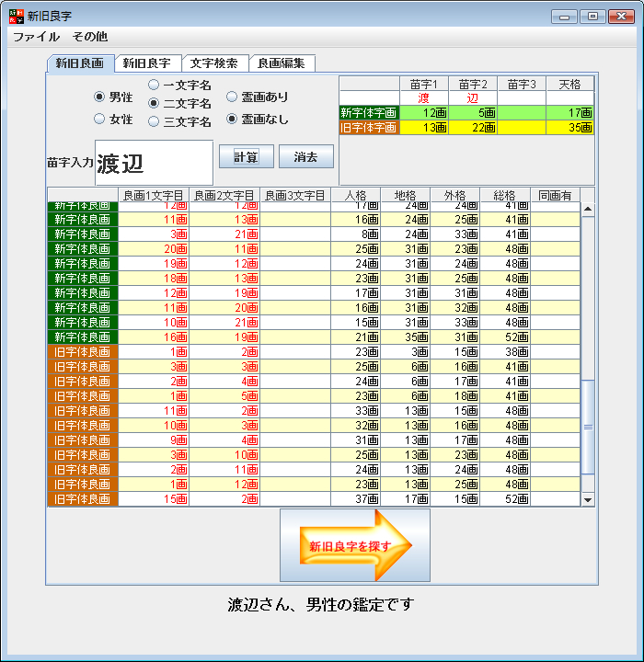Enable the 霊画あり option
The width and height of the screenshot is (644, 662).
pos(232,97)
